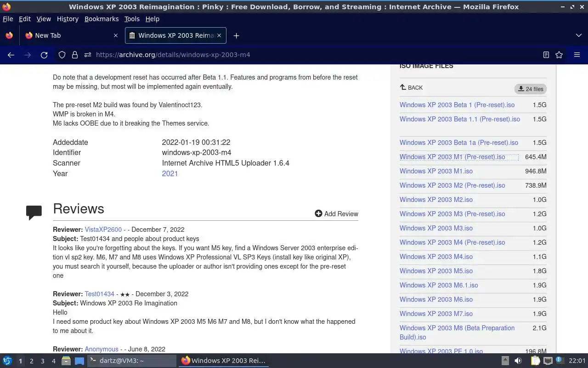588x368 pixels.
Task: Show site security padlock information
Action: click(x=75, y=55)
